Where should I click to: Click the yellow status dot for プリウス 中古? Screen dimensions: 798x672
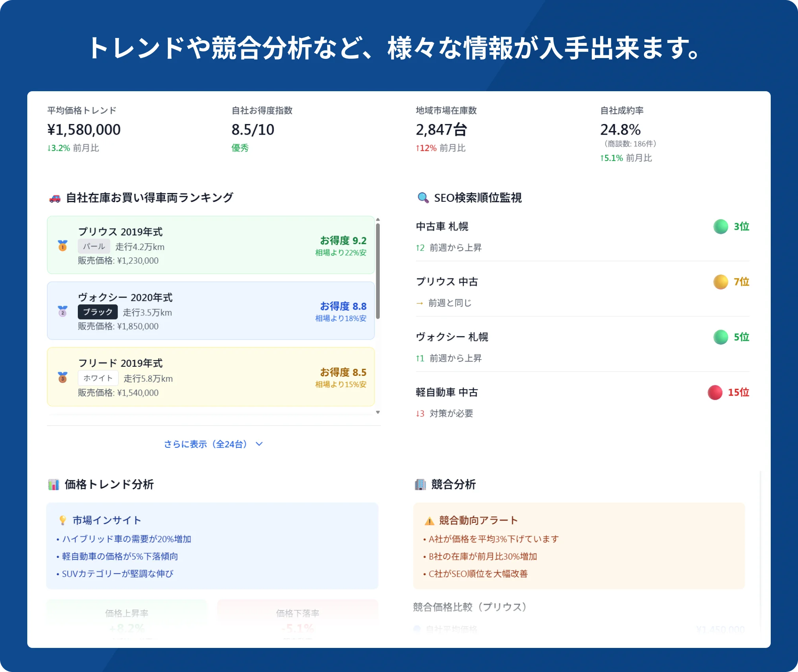(x=721, y=282)
